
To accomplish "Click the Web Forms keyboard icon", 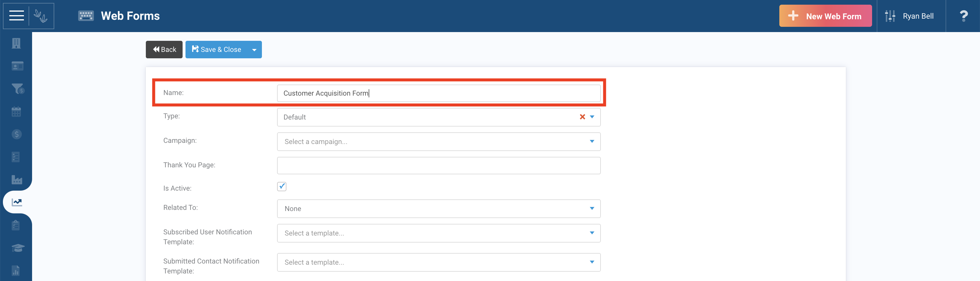I will tap(86, 16).
